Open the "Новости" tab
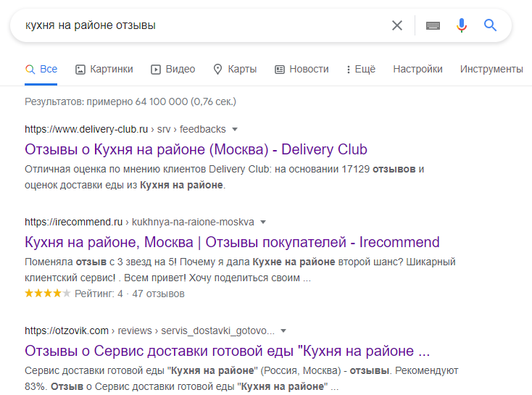The image size is (532, 395). [x=302, y=70]
